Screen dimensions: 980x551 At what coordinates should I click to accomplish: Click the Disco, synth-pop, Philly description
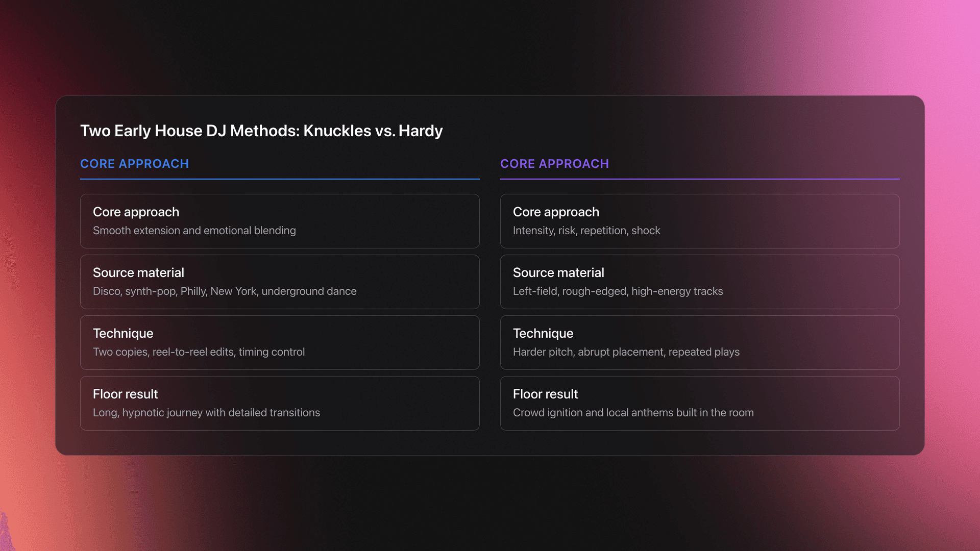[x=225, y=291]
